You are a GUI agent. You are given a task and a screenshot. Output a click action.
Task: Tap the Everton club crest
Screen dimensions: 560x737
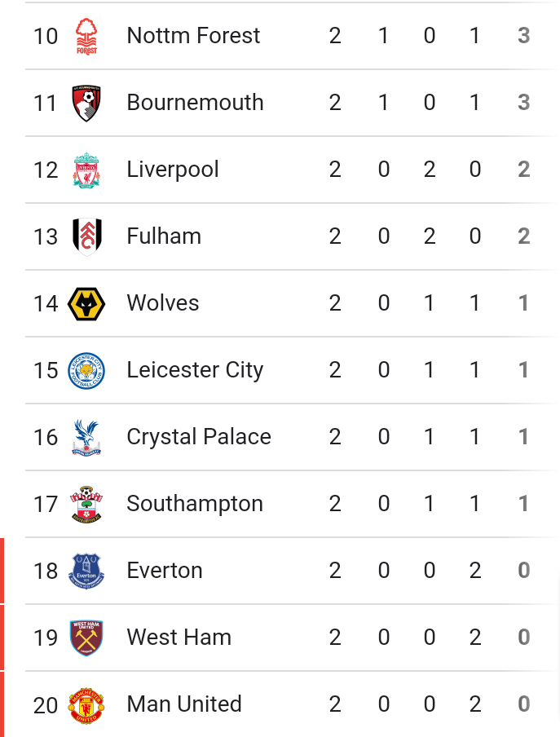pos(86,571)
